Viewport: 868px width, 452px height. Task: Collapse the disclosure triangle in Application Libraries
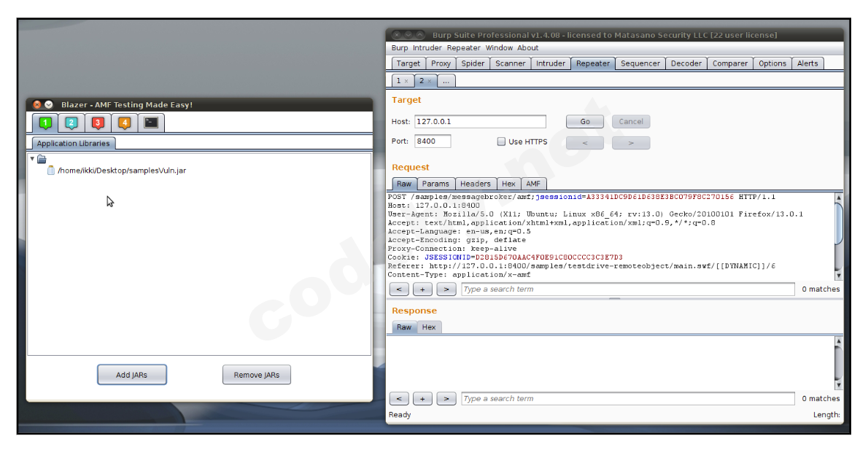31,158
